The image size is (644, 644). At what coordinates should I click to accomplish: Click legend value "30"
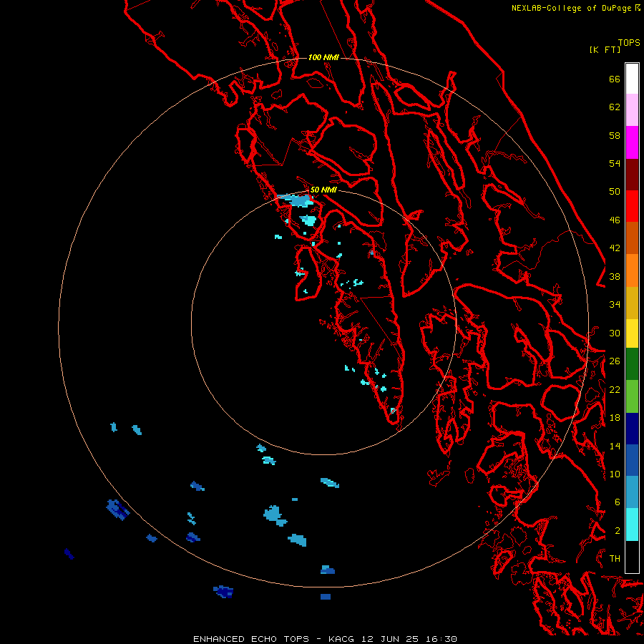coord(615,333)
